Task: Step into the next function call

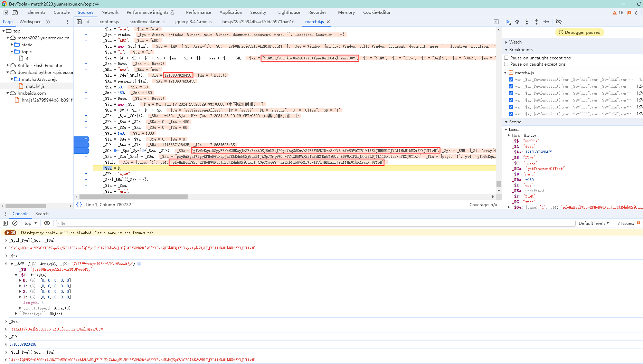Action: pyautogui.click(x=527, y=22)
